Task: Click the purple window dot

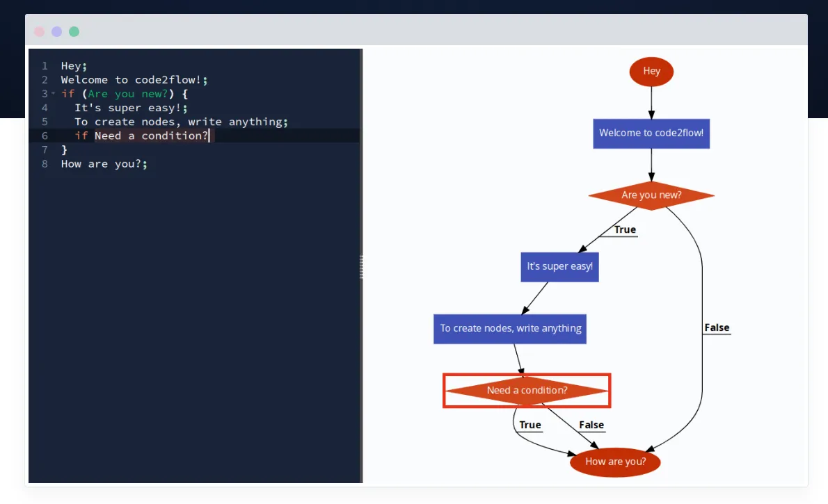Action: (57, 31)
